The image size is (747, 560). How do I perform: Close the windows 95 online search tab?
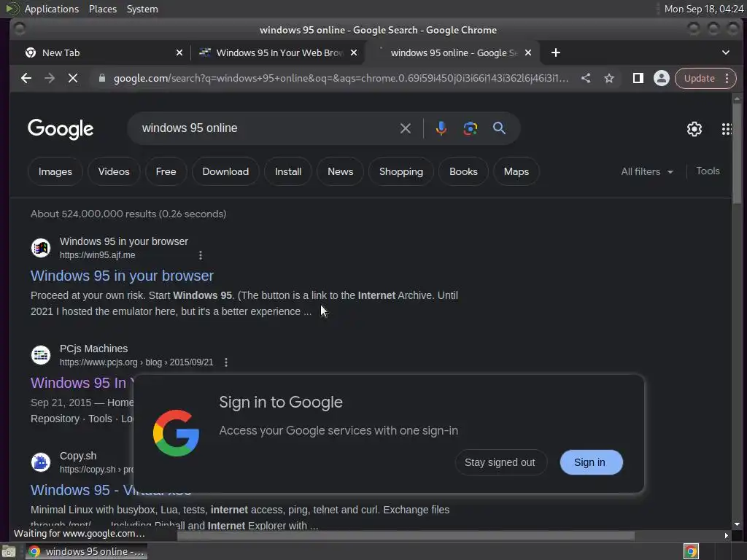[x=528, y=52]
